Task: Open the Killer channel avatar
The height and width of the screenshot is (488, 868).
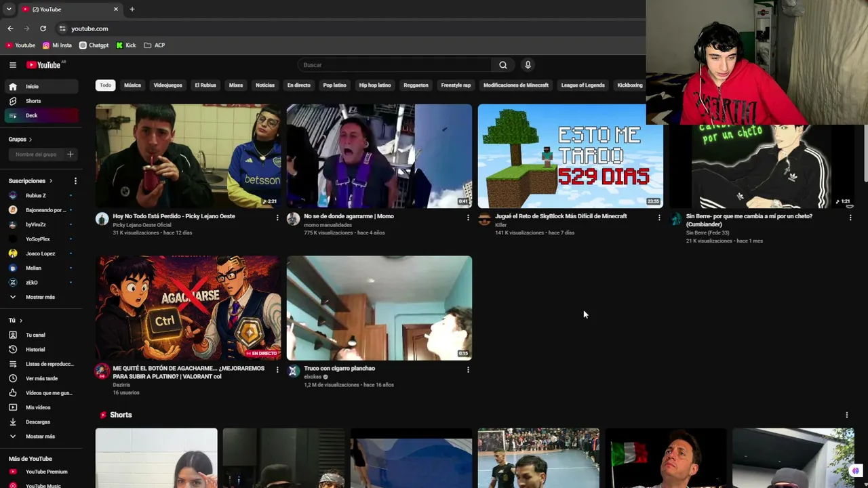Action: [484, 219]
